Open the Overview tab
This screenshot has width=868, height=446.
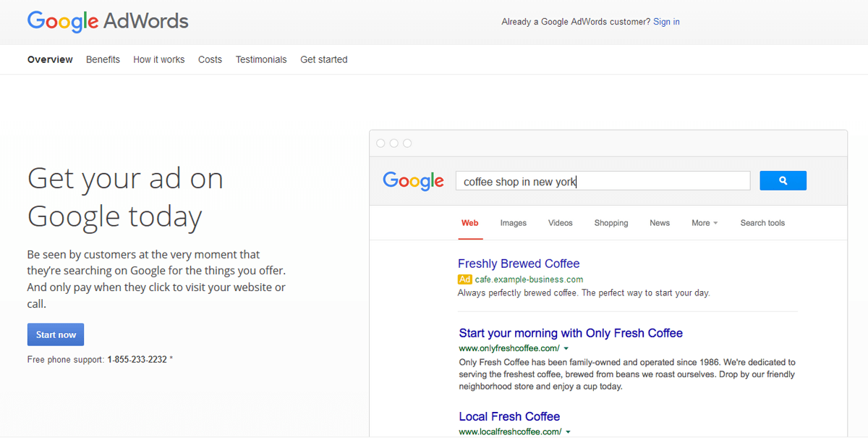click(50, 59)
